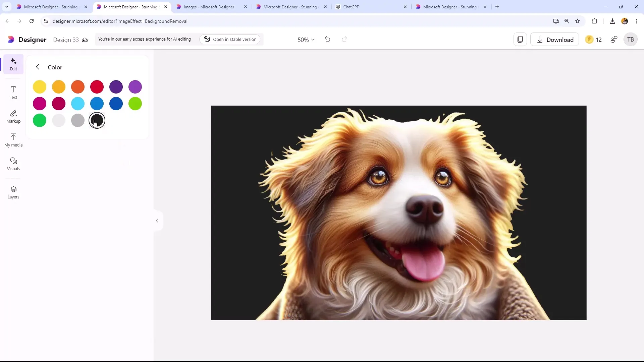Click the Edit tool in sidebar

tap(13, 64)
